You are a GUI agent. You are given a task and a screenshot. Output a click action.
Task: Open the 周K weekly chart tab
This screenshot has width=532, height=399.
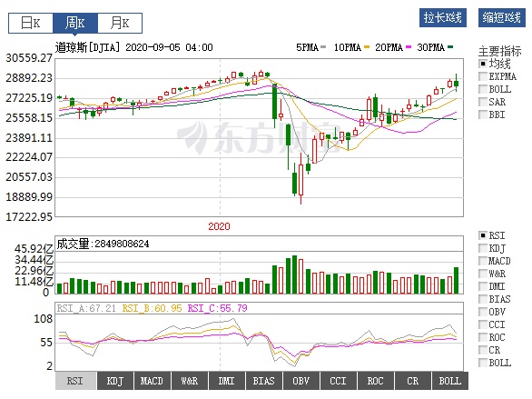click(75, 23)
